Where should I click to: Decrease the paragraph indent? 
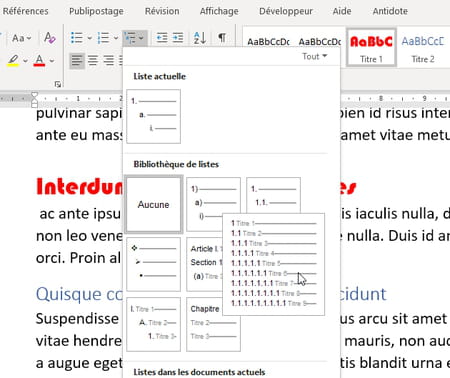(x=162, y=38)
